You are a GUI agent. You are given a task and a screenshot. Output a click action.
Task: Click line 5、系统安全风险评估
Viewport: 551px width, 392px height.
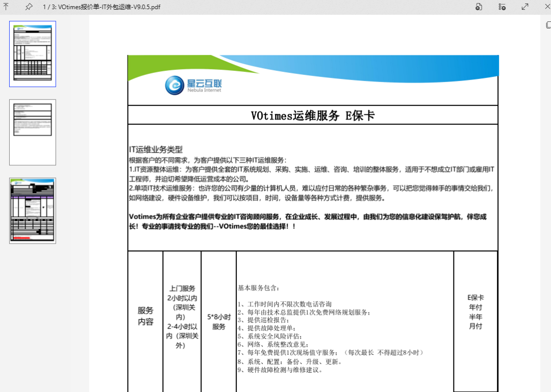(x=270, y=336)
